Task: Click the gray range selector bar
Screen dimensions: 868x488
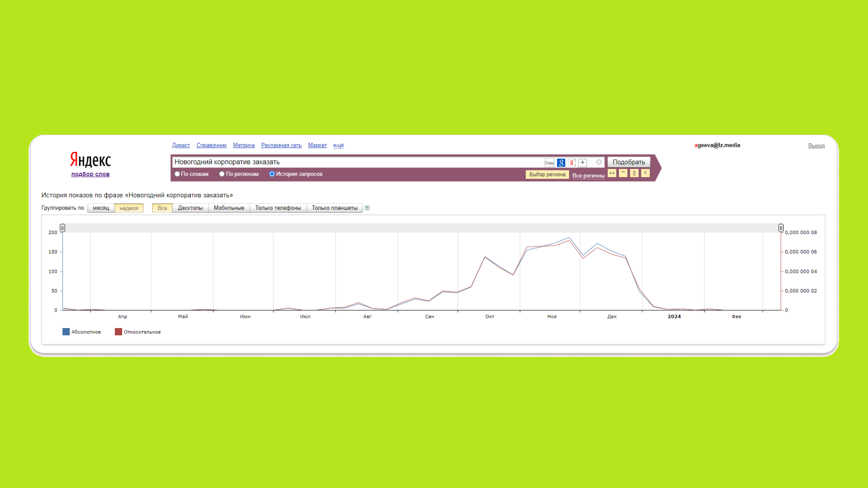Action: pyautogui.click(x=422, y=228)
